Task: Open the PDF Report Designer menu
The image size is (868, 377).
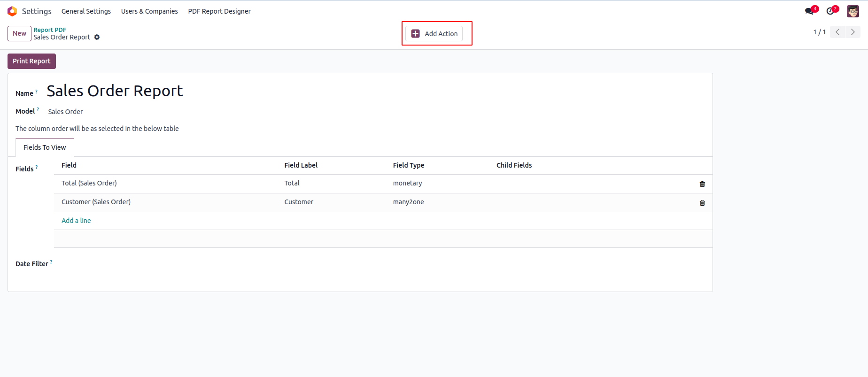Action: [219, 11]
